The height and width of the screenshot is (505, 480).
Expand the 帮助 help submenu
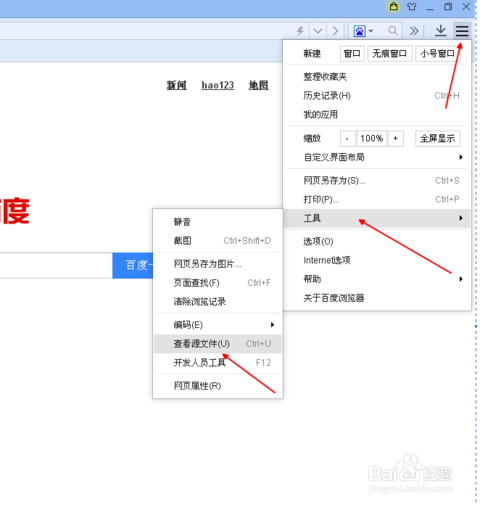tap(377, 279)
